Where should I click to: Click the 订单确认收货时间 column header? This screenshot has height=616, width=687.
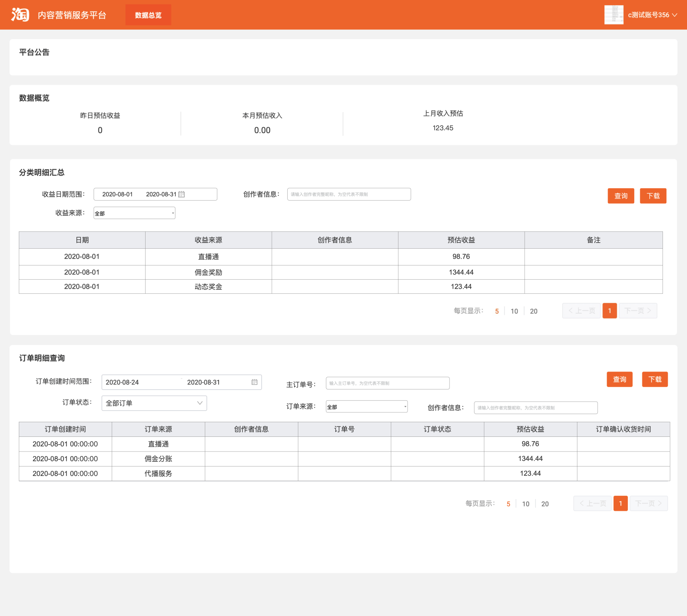623,429
